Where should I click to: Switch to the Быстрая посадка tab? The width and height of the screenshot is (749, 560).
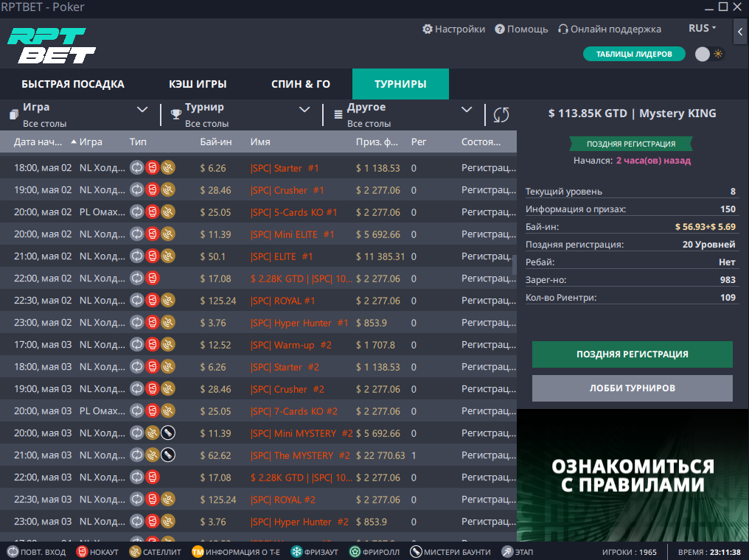coord(72,84)
